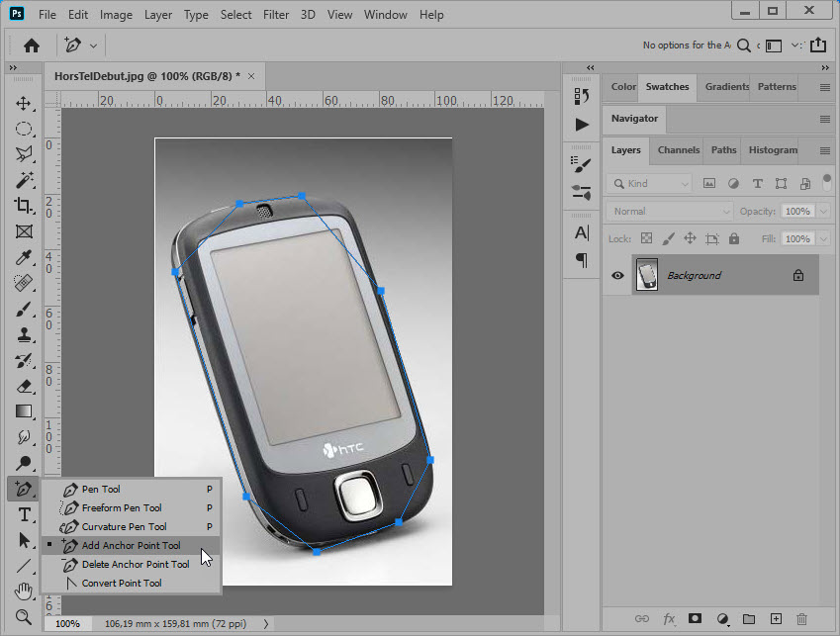Select the Move tool
This screenshot has width=840, height=636.
point(23,103)
